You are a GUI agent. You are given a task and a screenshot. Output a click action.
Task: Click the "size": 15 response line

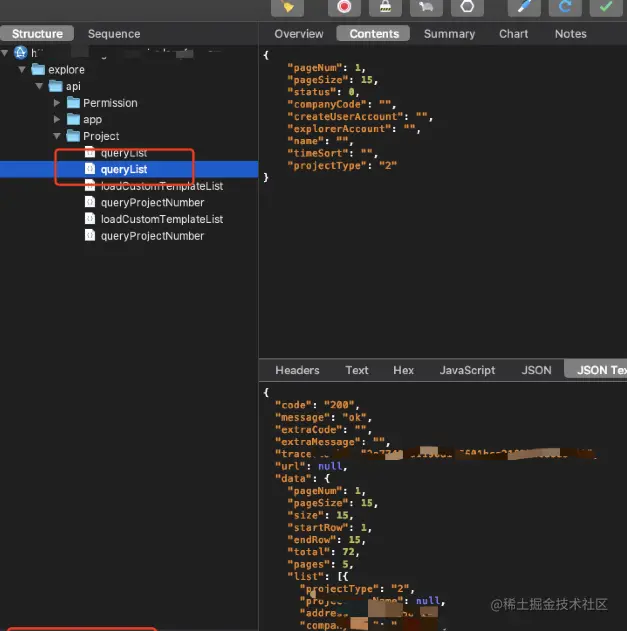click(x=320, y=515)
